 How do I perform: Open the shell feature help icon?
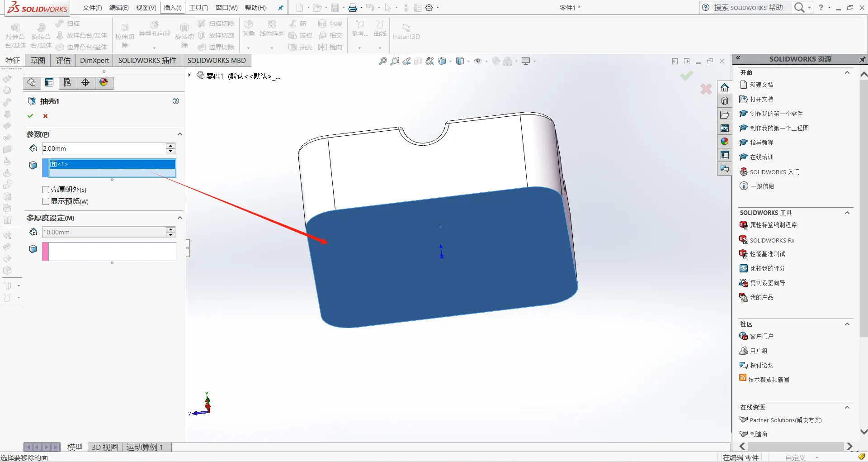(x=176, y=101)
